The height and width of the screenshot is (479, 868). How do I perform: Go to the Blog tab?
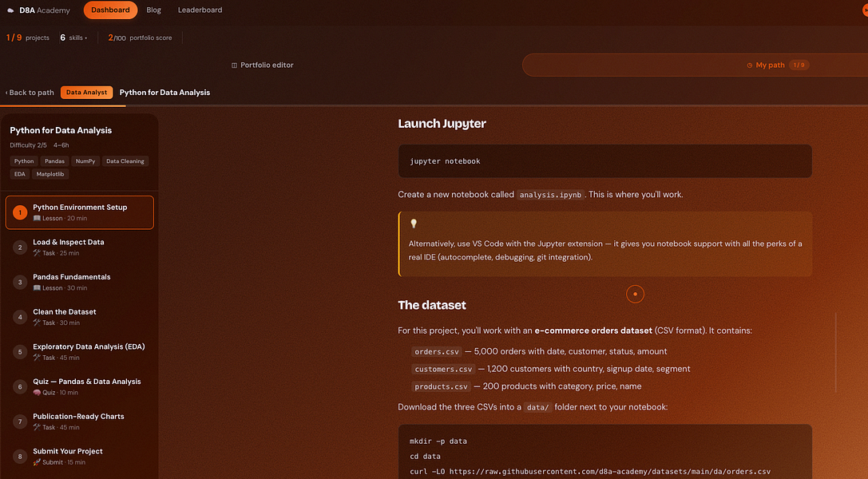pyautogui.click(x=154, y=10)
